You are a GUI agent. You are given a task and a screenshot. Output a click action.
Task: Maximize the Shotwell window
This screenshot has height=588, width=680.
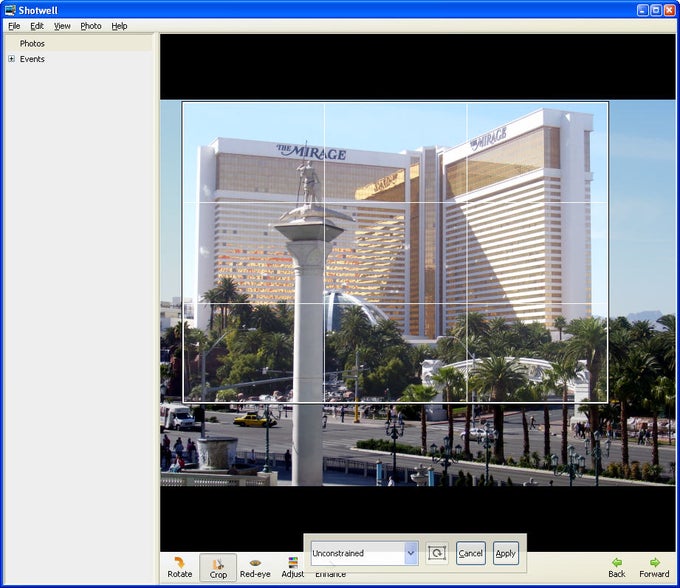pyautogui.click(x=656, y=10)
